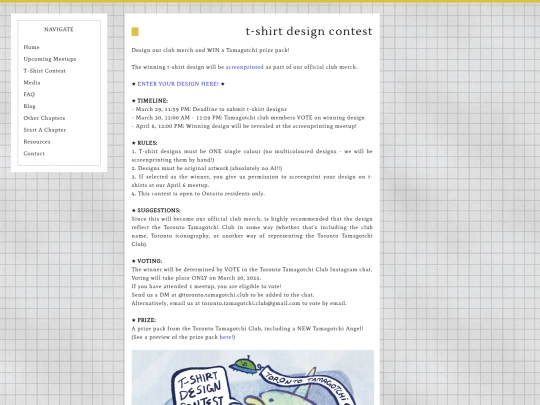The height and width of the screenshot is (405, 540).
Task: Go to Resources page
Action: click(37, 142)
